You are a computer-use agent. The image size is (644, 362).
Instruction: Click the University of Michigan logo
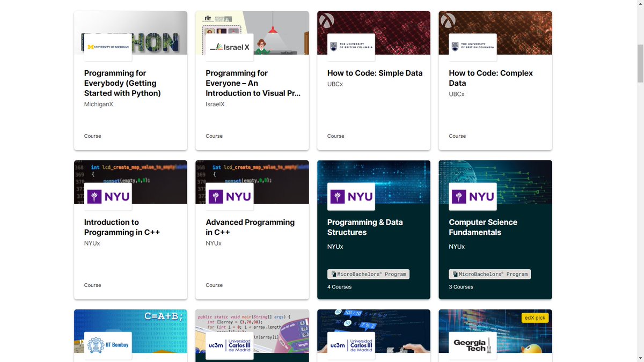click(x=108, y=47)
